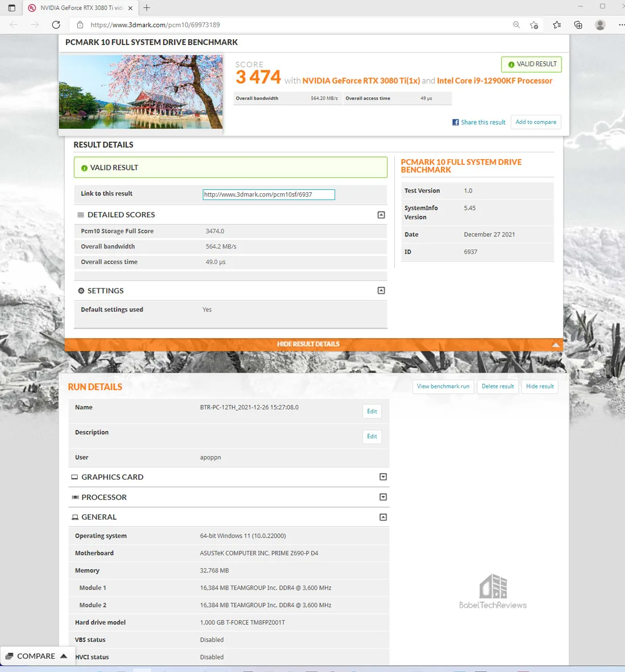Expand the Processor section

[x=383, y=497]
